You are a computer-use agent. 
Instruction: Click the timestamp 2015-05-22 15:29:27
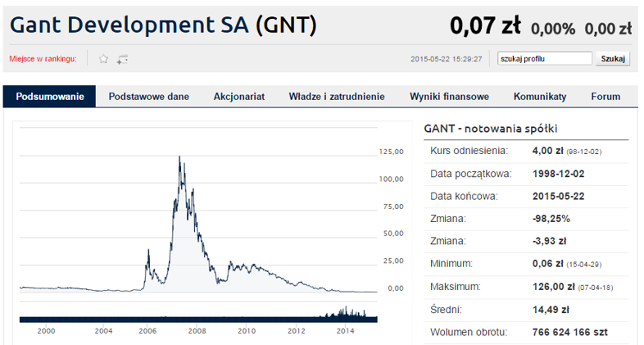coord(446,59)
